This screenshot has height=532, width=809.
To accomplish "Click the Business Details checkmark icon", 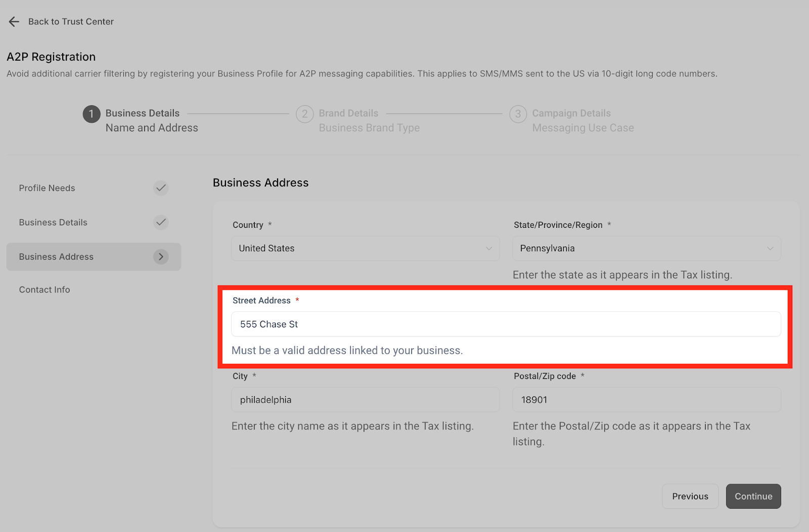I will (x=161, y=222).
